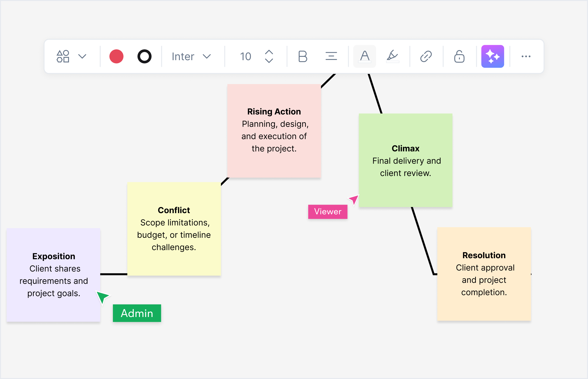Toggle the lock on the selection

coord(459,56)
